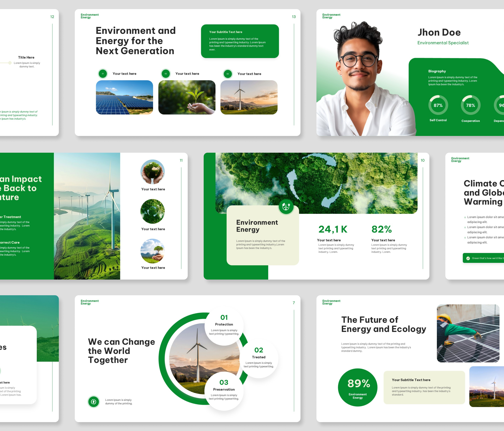Click the green Your Subtitle Text box
504x431 pixels.
pos(240,41)
